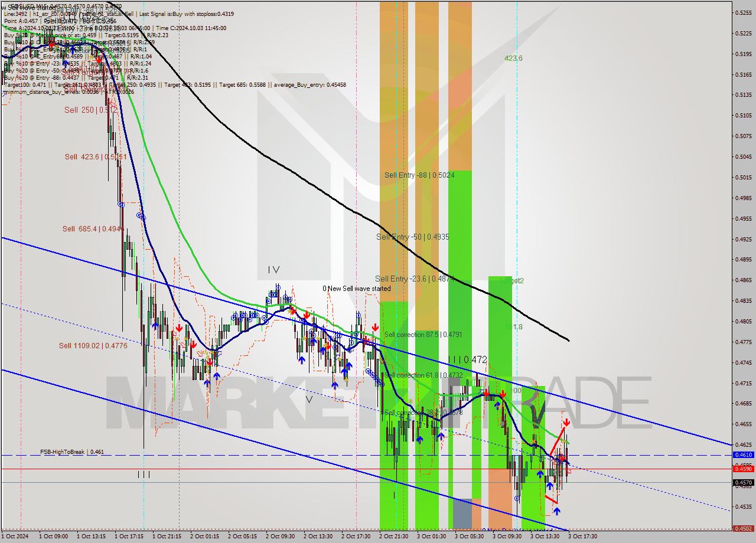Click the 0.4655 price axis value
Viewport: 756px width, 543px height.
coord(742,424)
